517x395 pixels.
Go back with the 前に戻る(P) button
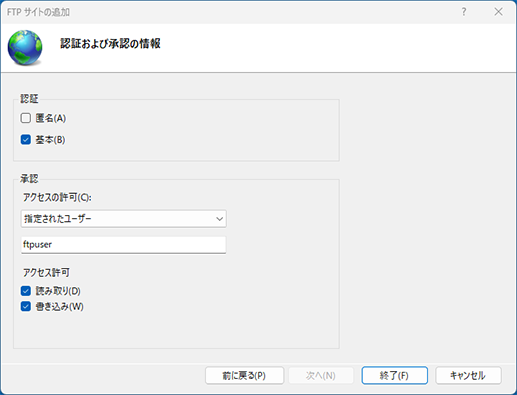click(244, 376)
